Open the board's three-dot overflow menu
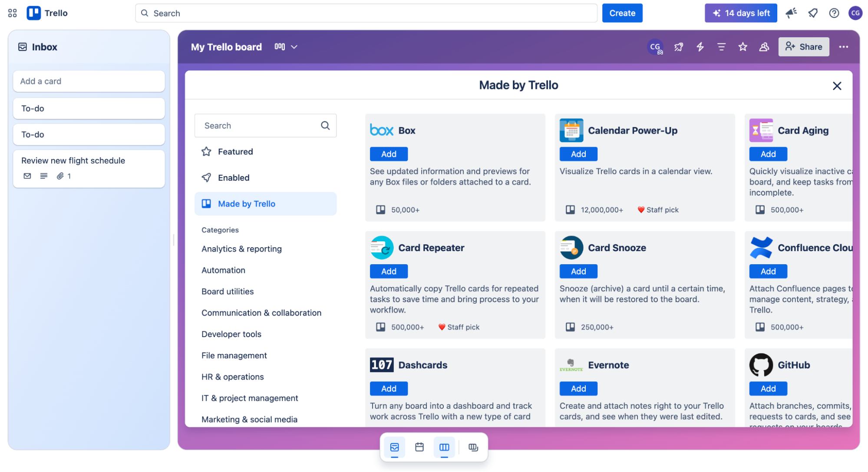Viewport: 868px width, 472px height. pyautogui.click(x=844, y=47)
